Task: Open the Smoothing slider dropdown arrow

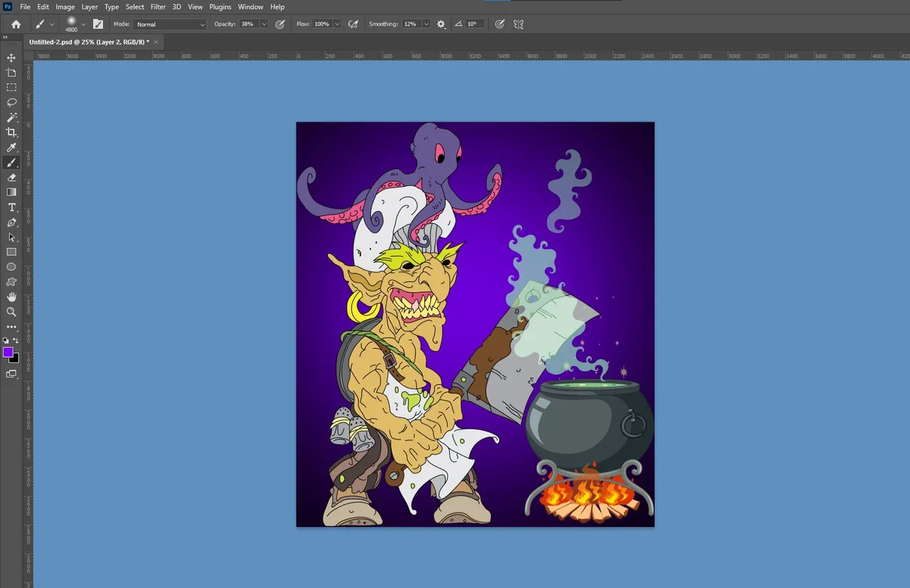Action: (x=426, y=24)
